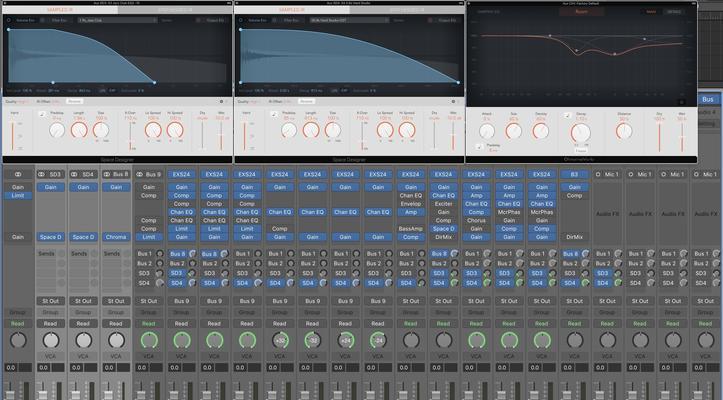Toggle Reverse in middle Space Designer window

[x=306, y=101]
